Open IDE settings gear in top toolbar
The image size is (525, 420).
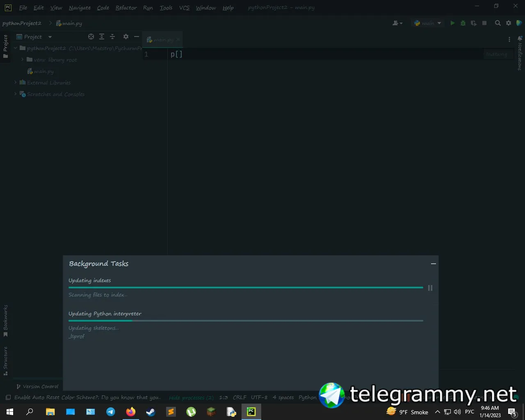509,23
